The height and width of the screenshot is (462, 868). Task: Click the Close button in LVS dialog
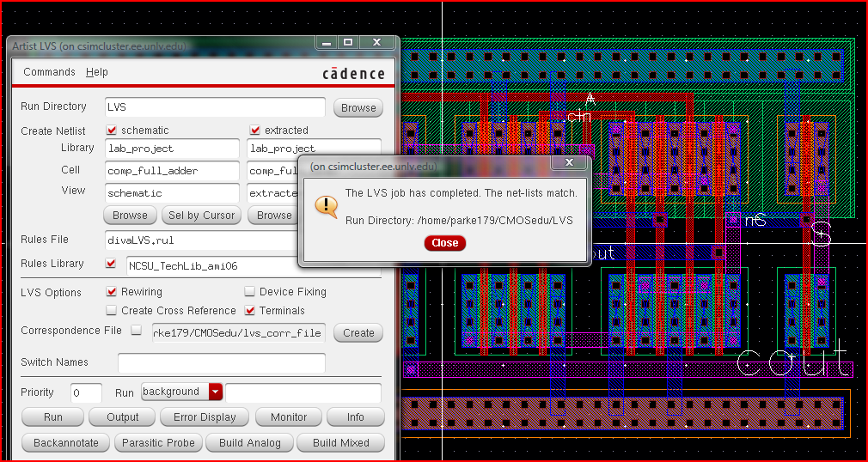[x=445, y=243]
